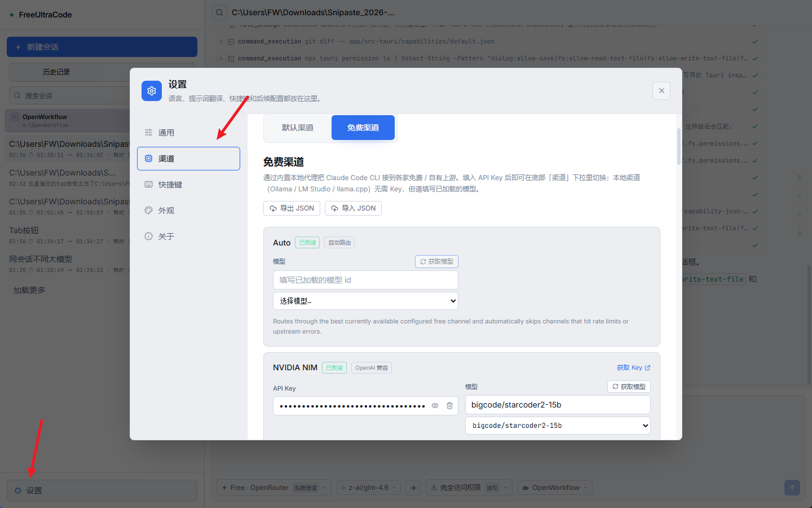Click the 设置 button at sidebar bottom

[102, 491]
